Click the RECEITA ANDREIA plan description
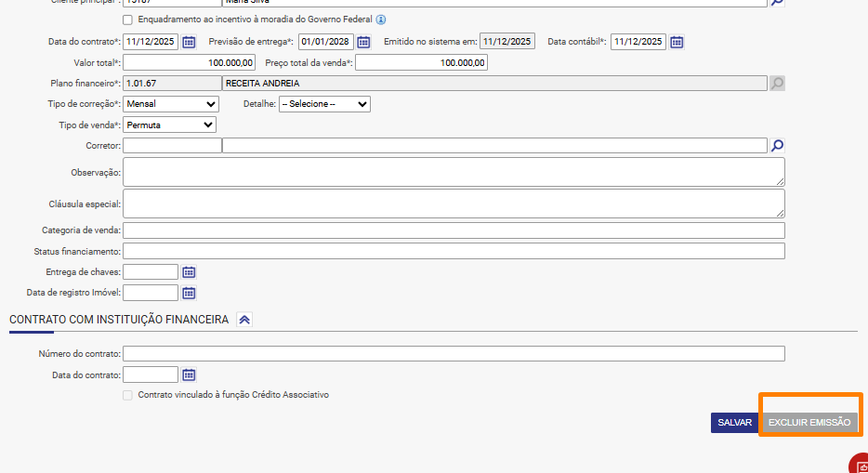Screen dimensions: 868x473 [495, 84]
